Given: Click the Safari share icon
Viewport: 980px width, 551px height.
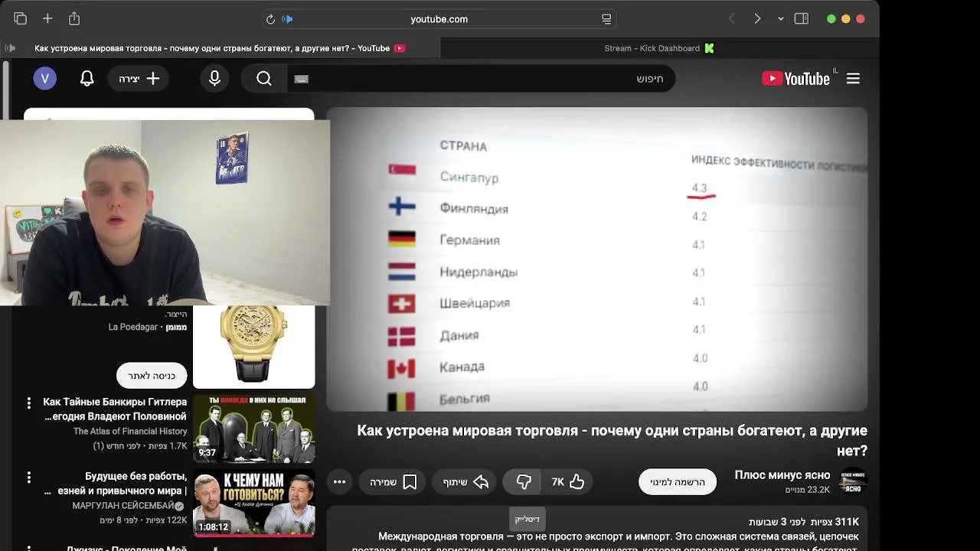Looking at the screenshot, I should point(74,18).
